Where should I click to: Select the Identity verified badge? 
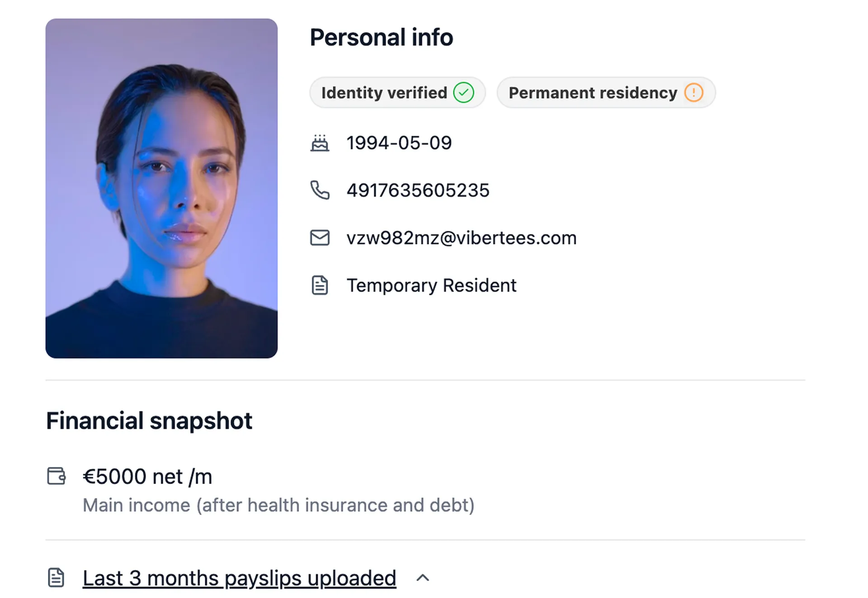pyautogui.click(x=397, y=93)
